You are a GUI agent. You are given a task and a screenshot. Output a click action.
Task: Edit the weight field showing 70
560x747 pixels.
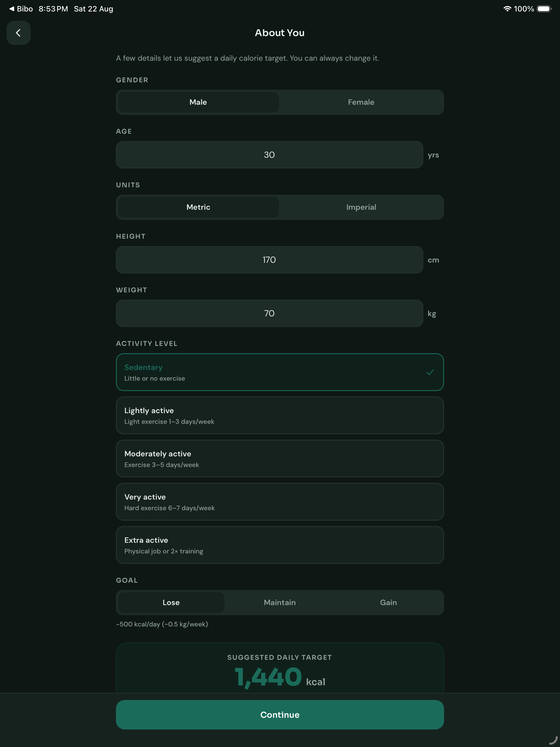[270, 313]
